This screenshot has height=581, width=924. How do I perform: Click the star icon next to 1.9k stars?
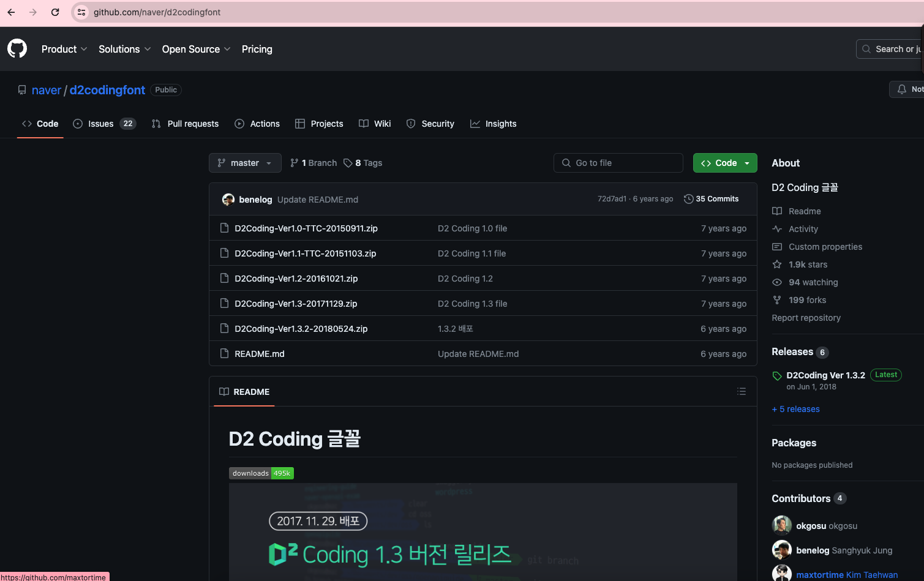click(x=776, y=264)
